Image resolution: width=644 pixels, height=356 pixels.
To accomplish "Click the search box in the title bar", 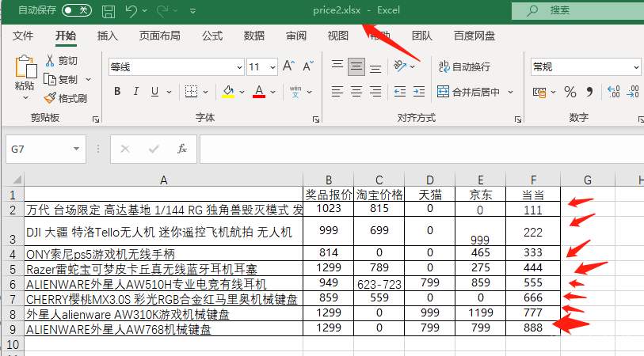I will tap(578, 10).
